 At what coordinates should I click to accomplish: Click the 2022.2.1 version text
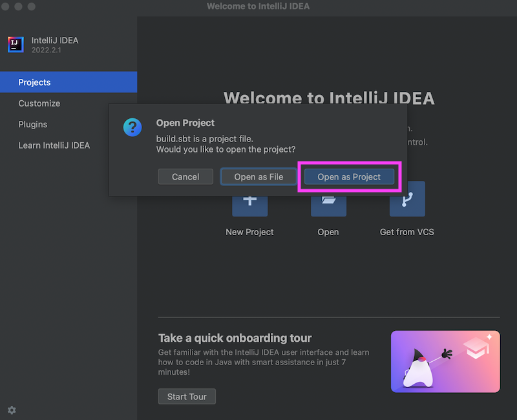[46, 50]
